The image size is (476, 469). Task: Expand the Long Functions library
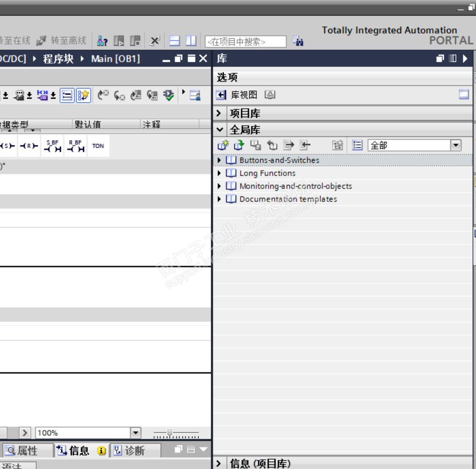pos(219,173)
